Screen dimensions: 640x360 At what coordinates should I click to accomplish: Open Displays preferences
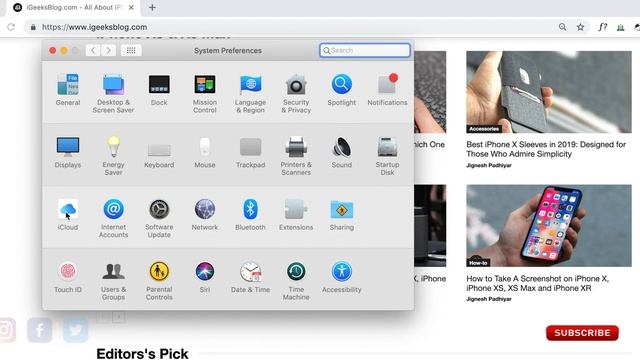(x=68, y=153)
